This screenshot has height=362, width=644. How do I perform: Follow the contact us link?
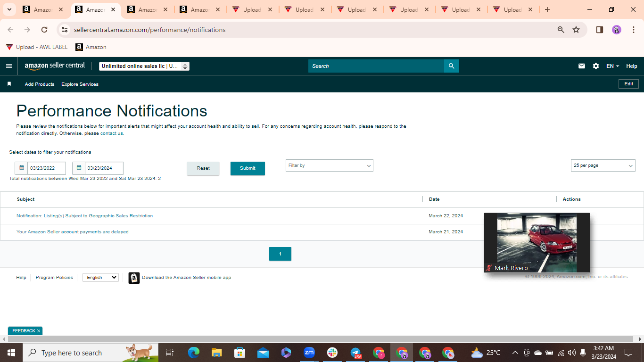(112, 133)
